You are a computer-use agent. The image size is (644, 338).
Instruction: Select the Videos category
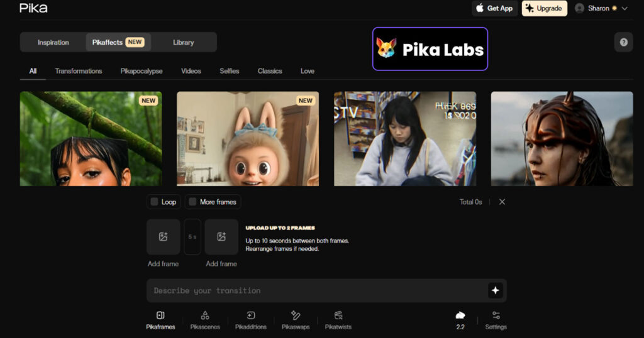(191, 71)
